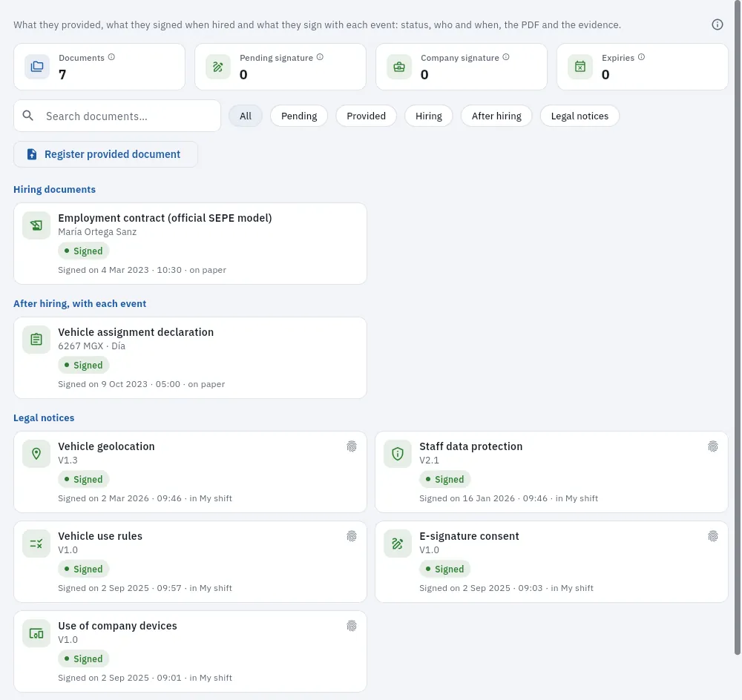Open the Vehicle assignment declaration title
Viewport: 742px width, 700px height.
pyautogui.click(x=136, y=332)
